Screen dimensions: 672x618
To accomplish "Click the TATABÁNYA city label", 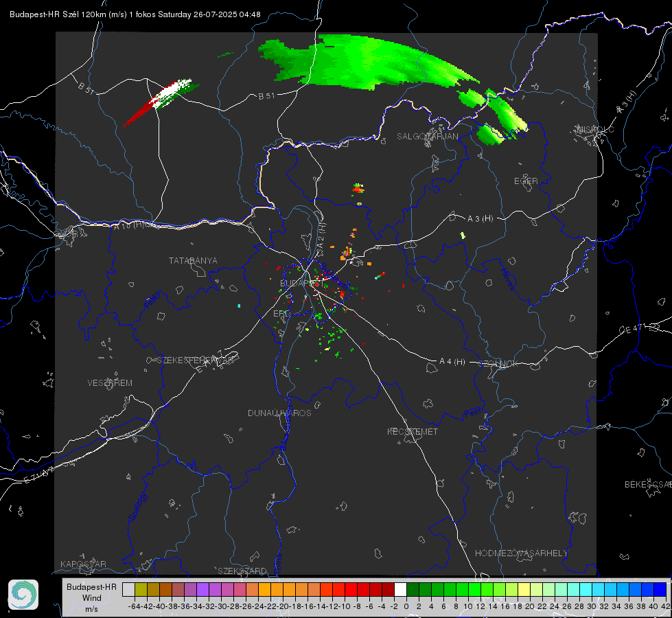I will (193, 261).
